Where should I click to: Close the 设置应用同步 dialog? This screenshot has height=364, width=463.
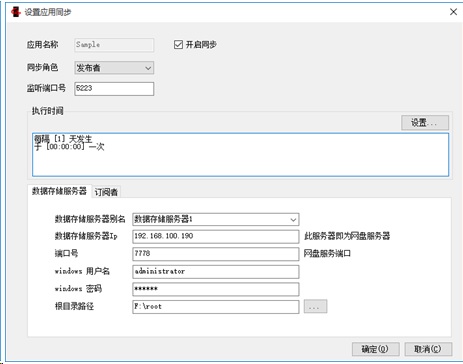coord(453,12)
